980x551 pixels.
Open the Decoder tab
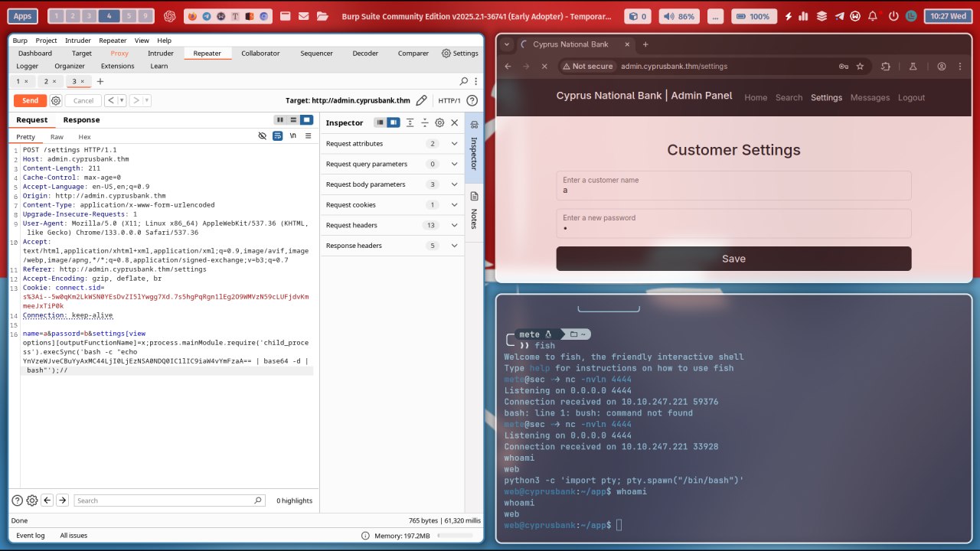(365, 54)
